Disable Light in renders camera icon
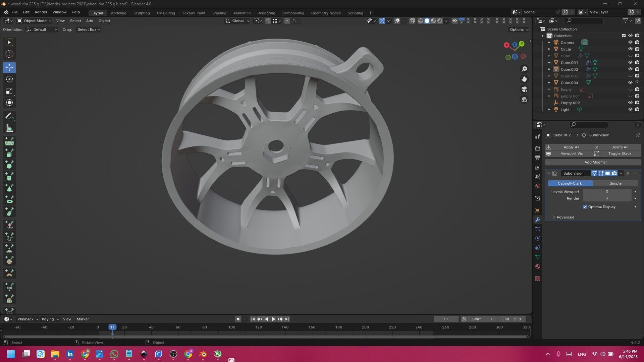Viewport: 644px width, 362px height. (x=637, y=110)
